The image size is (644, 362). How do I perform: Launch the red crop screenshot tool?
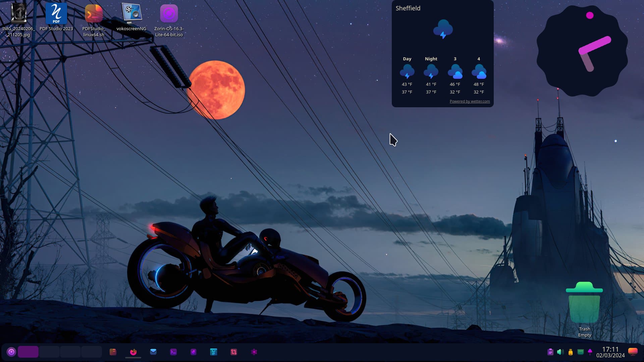coord(234,352)
